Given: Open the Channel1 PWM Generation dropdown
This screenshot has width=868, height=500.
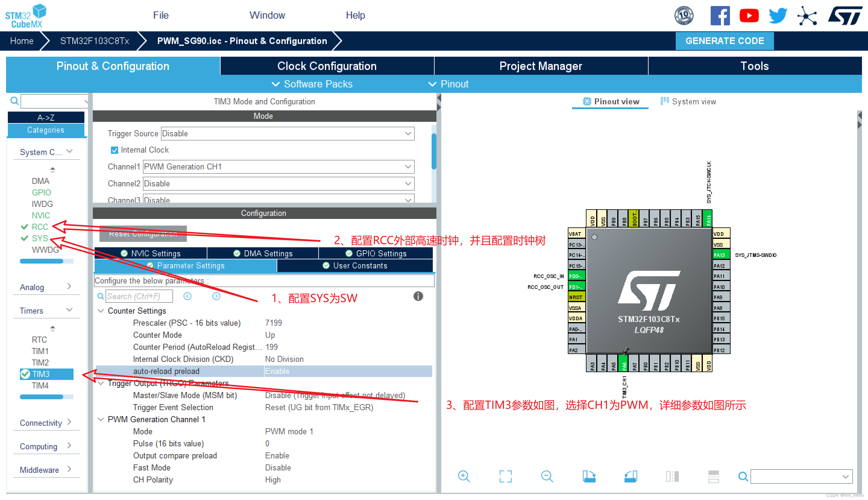Looking at the screenshot, I should 278,166.
